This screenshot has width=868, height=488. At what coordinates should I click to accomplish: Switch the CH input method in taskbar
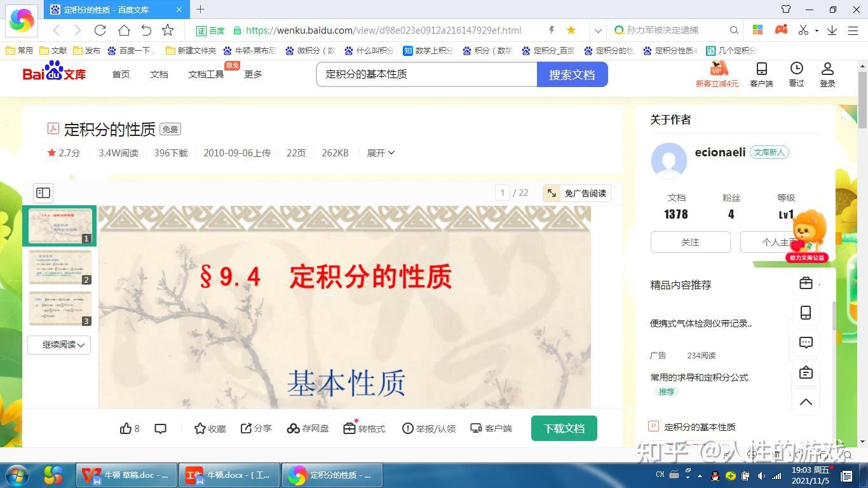(x=660, y=475)
